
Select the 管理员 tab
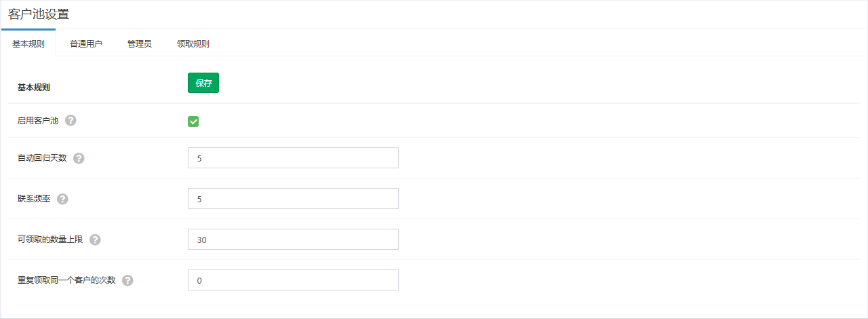pyautogui.click(x=140, y=43)
